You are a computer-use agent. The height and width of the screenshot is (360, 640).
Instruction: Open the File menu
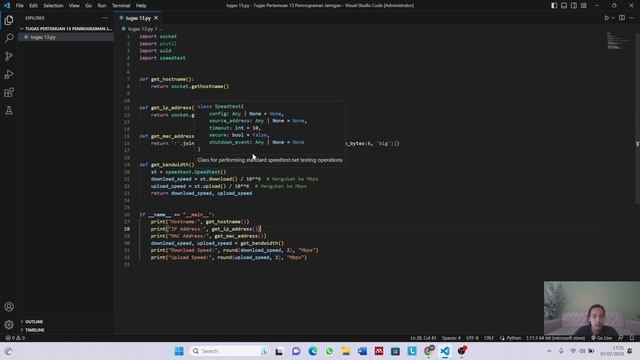pyautogui.click(x=20, y=6)
